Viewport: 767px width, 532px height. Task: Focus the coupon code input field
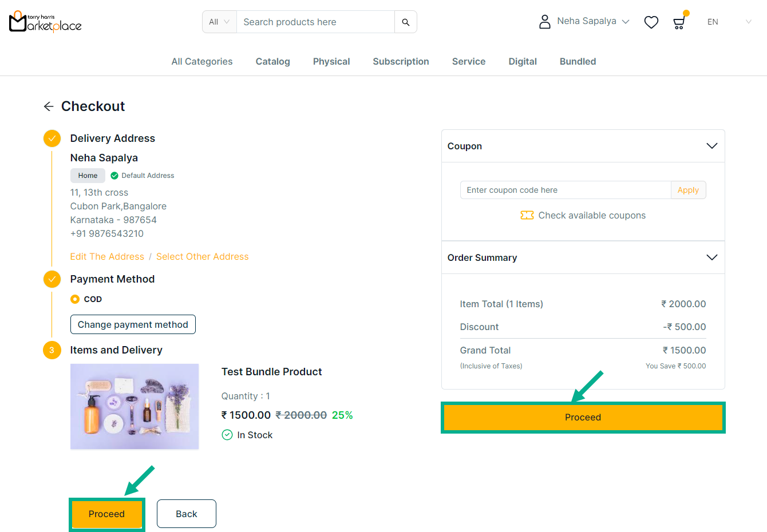(x=565, y=190)
